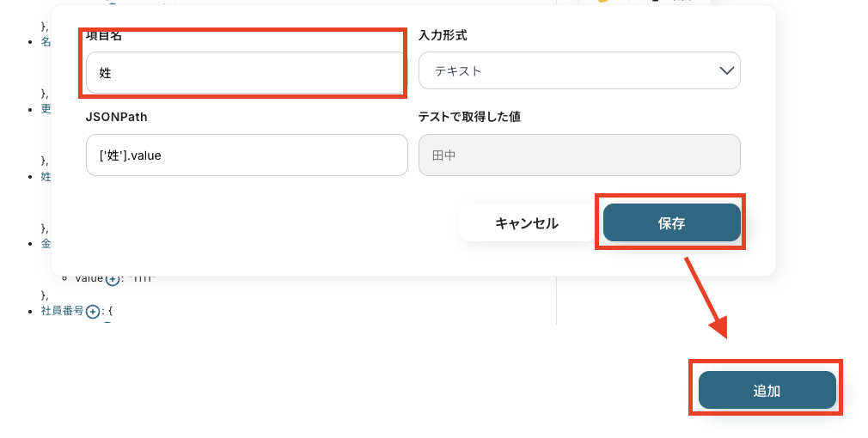
Task: Click the テストで取得した値 field showing 田中
Action: tap(578, 155)
